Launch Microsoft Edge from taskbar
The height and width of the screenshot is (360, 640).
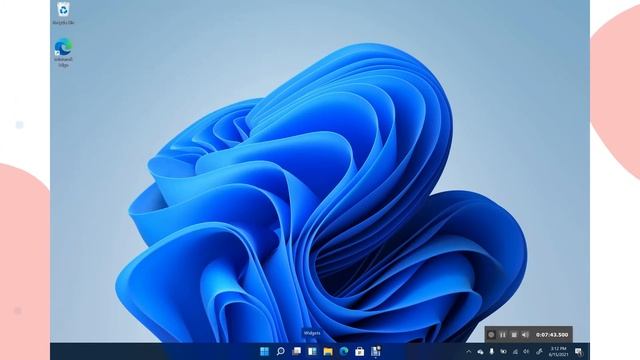click(344, 351)
